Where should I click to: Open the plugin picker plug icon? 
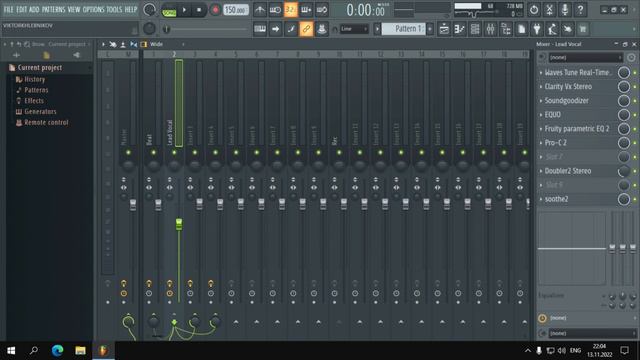coord(537,29)
